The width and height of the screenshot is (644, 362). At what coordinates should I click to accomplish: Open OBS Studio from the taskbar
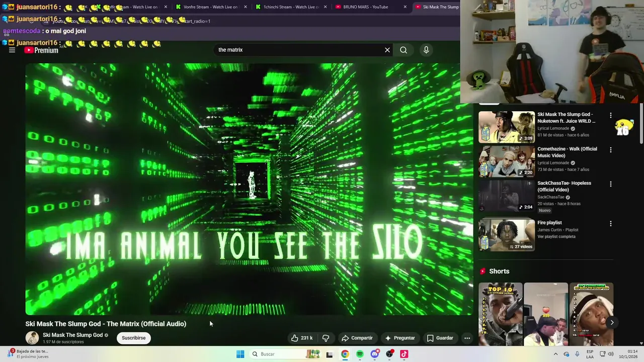coord(389,354)
